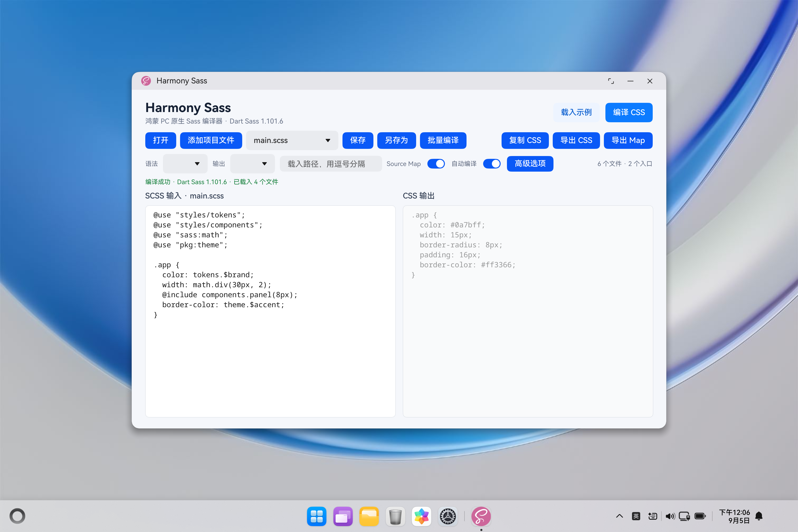Click the 'CSS 输出' heading
798x532 pixels.
(x=419, y=196)
